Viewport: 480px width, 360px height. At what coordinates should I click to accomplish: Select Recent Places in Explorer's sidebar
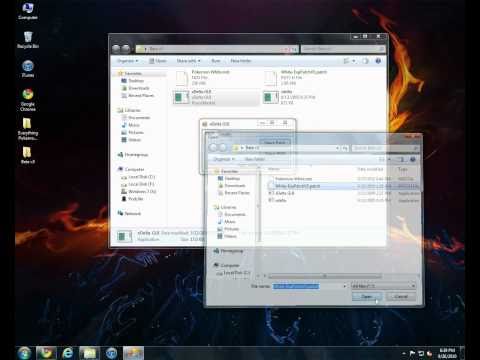(138, 95)
